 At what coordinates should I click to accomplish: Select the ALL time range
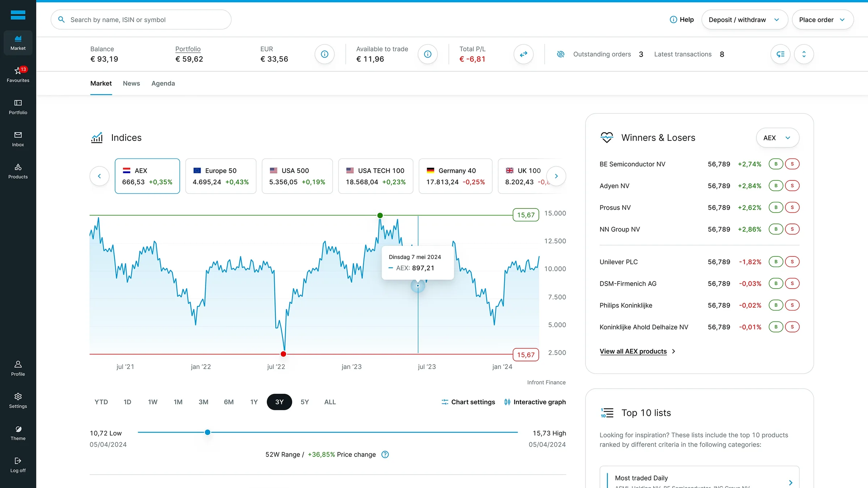330,402
